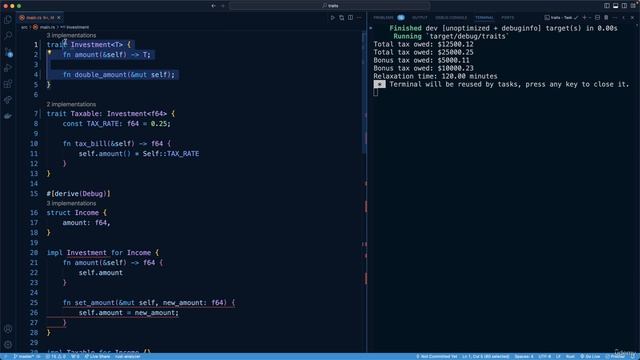Toggle the primary sidebar layout icon

pyautogui.click(x=607, y=6)
